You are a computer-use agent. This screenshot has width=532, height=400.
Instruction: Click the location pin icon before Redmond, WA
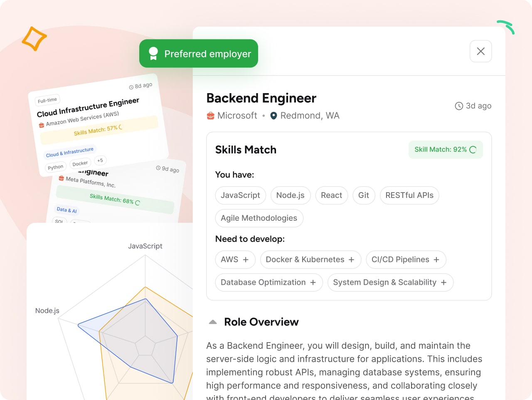click(x=273, y=116)
